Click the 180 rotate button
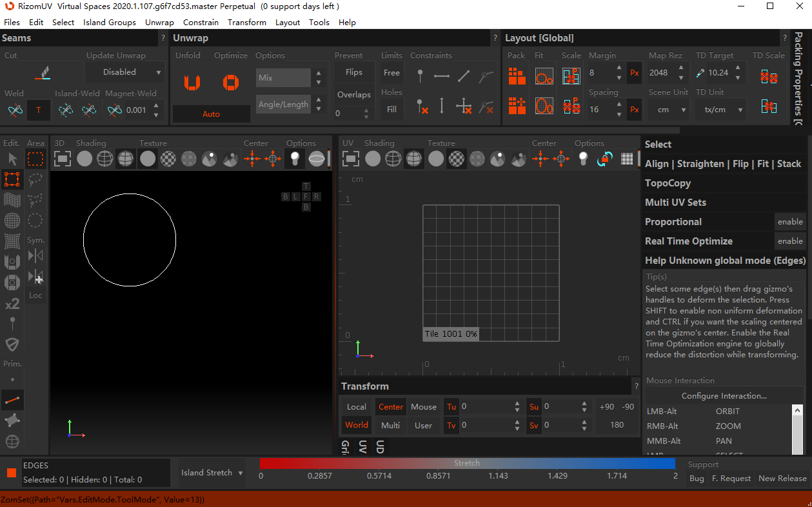The height and width of the screenshot is (507, 812). coord(617,425)
